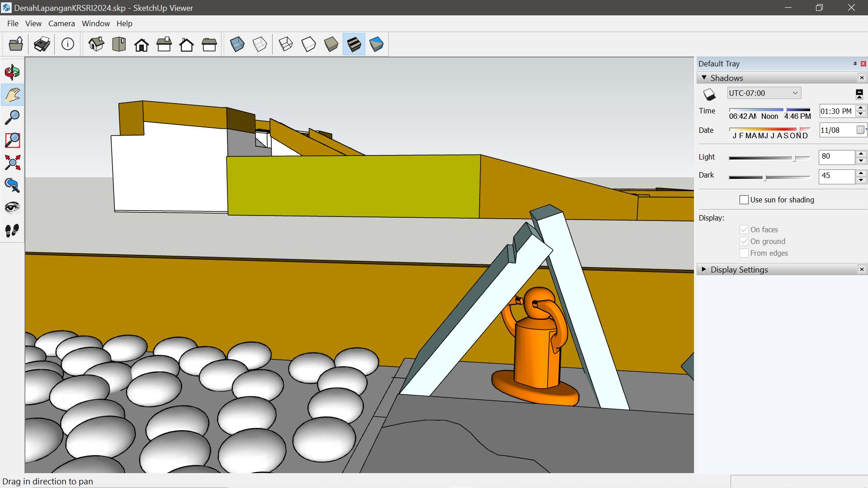Toggle the From edges checkbox
The height and width of the screenshot is (488, 868).
tap(744, 253)
